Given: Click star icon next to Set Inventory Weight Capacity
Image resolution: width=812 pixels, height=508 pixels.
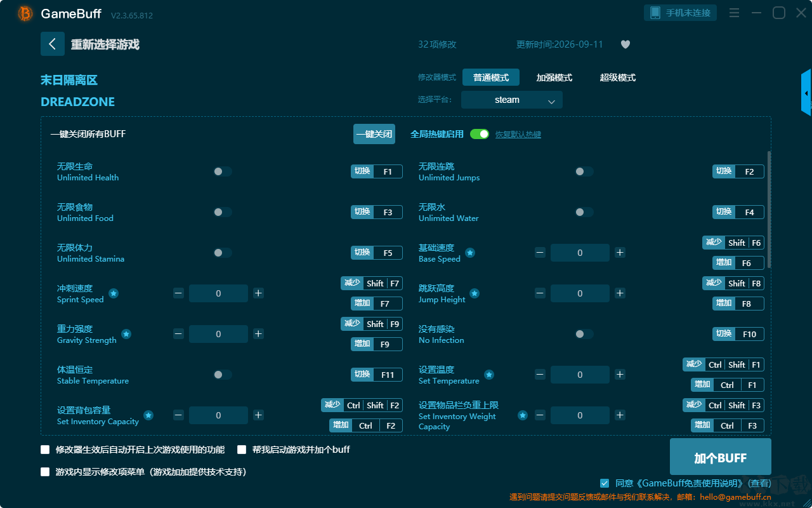Looking at the screenshot, I should tap(523, 415).
